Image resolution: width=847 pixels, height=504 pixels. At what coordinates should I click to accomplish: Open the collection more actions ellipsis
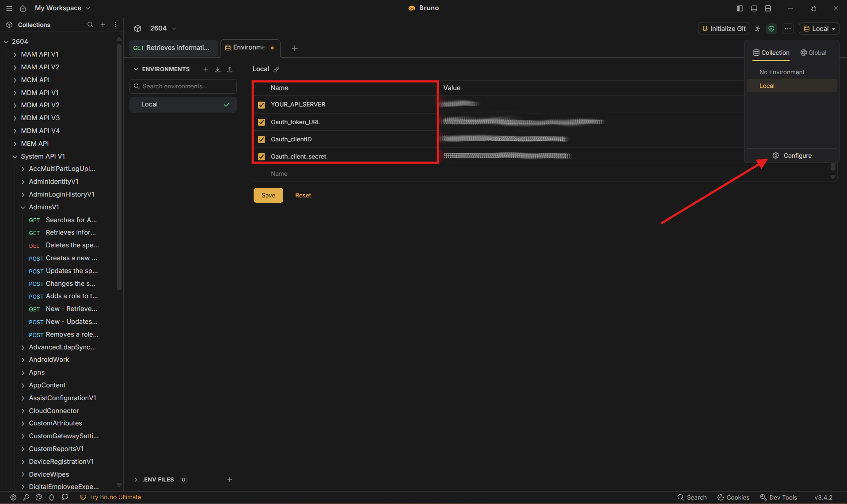click(788, 28)
